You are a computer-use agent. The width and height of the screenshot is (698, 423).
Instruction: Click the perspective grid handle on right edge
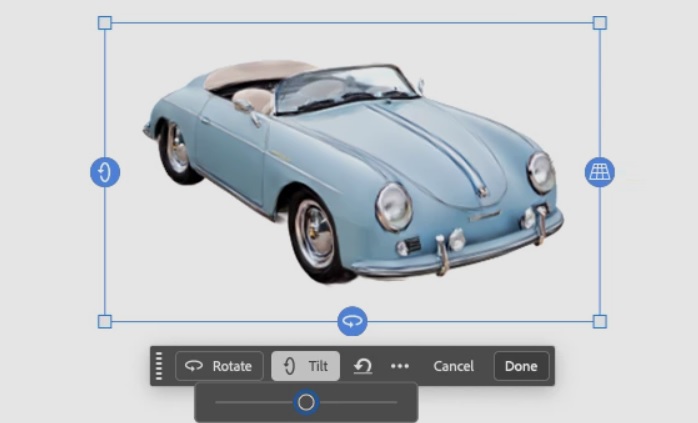coord(599,172)
